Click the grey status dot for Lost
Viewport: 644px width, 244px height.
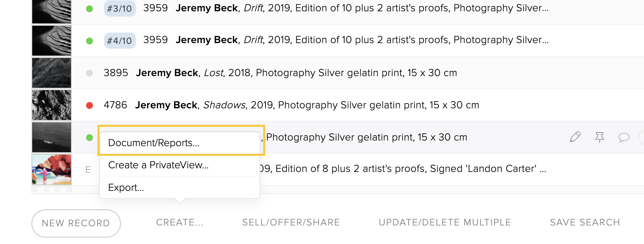coord(89,73)
